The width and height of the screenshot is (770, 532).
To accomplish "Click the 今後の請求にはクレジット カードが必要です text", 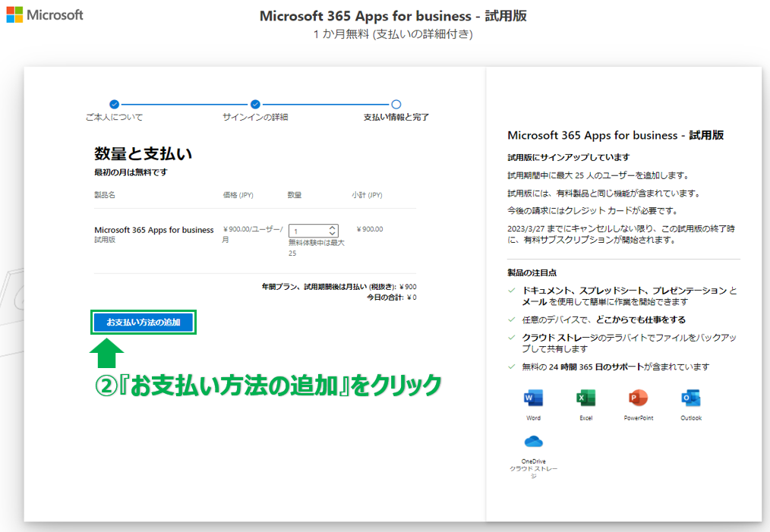I will coord(593,211).
